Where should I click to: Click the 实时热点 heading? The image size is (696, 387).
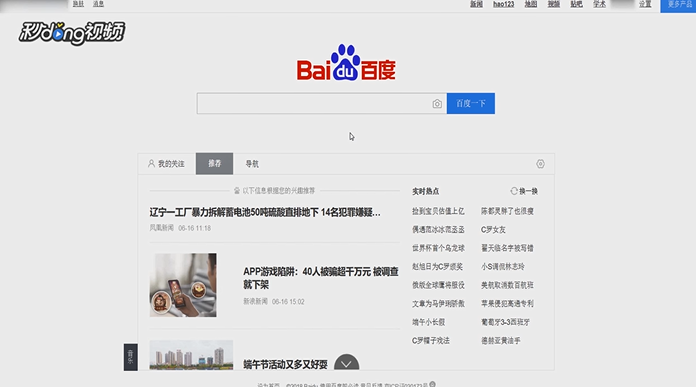click(x=425, y=191)
